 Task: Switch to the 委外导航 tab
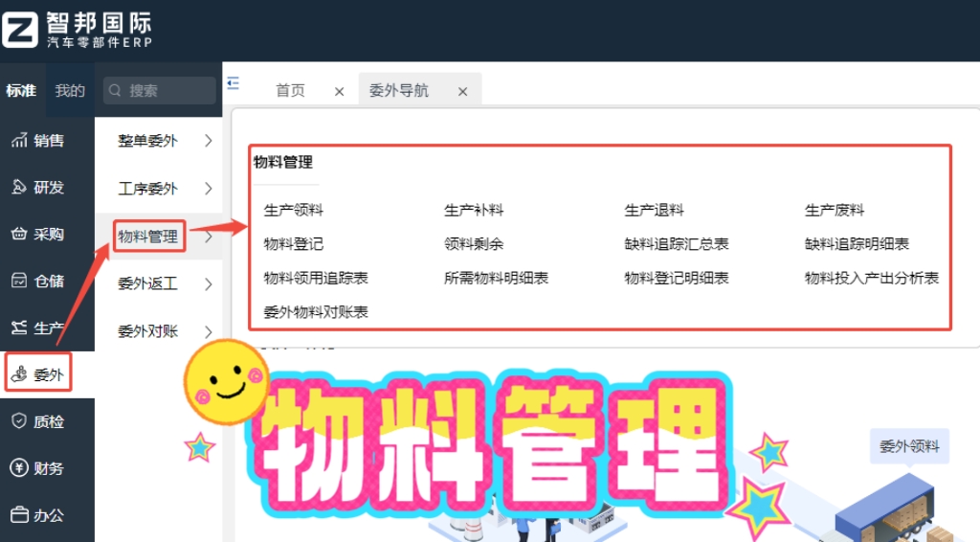tap(399, 91)
